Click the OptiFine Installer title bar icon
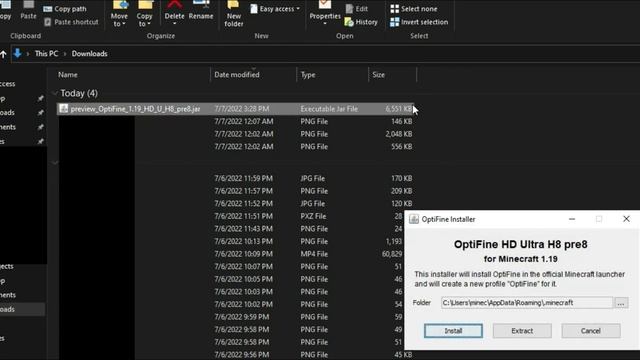Image resolution: width=640 pixels, height=360 pixels. tap(414, 219)
